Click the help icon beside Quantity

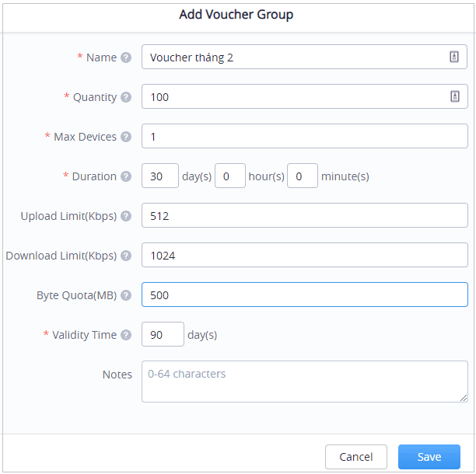coord(127,97)
